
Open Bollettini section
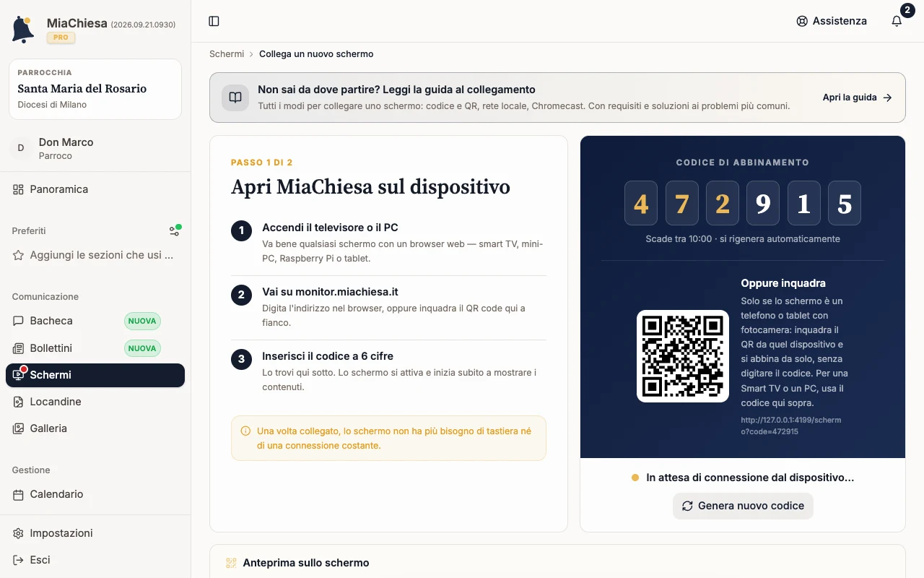coord(95,348)
